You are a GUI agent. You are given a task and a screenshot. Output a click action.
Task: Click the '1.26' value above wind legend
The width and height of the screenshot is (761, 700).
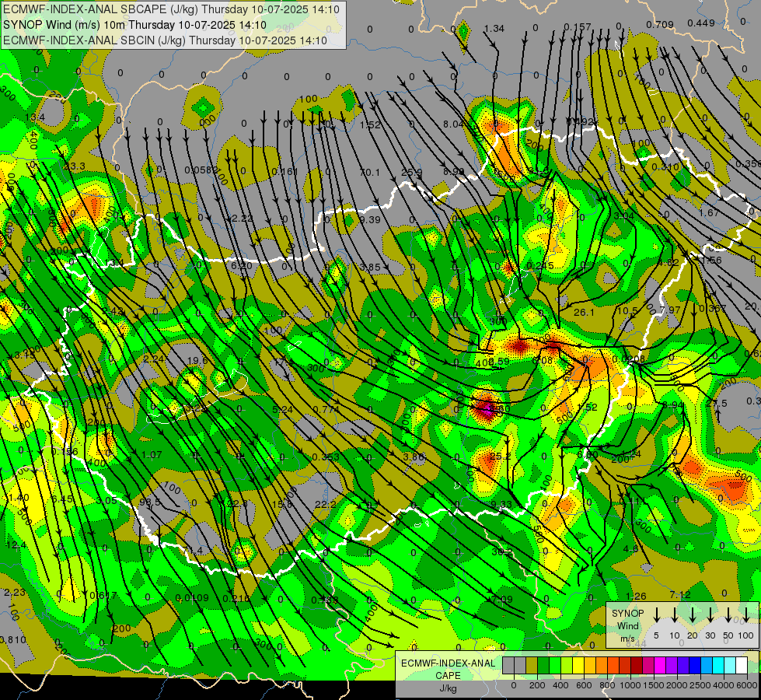coord(636,597)
